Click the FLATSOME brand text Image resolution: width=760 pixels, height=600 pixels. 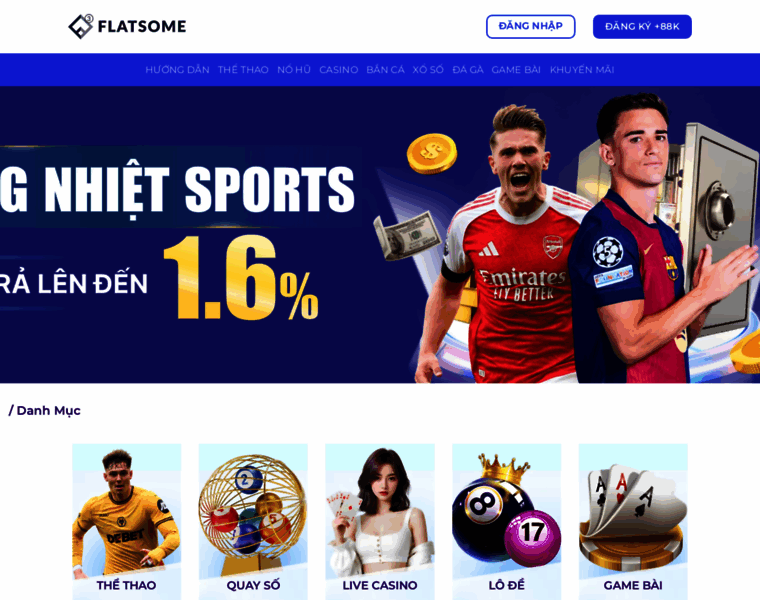(142, 26)
